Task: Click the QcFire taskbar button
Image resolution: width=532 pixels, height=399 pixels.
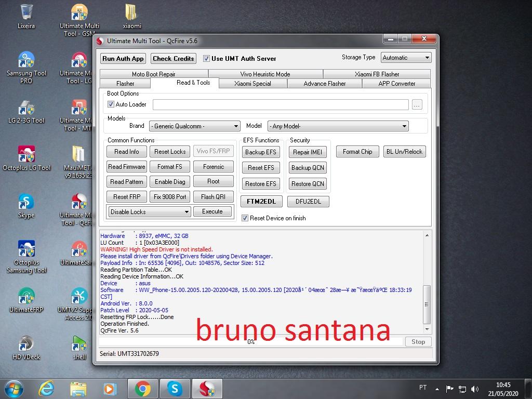Action: pyautogui.click(x=207, y=389)
